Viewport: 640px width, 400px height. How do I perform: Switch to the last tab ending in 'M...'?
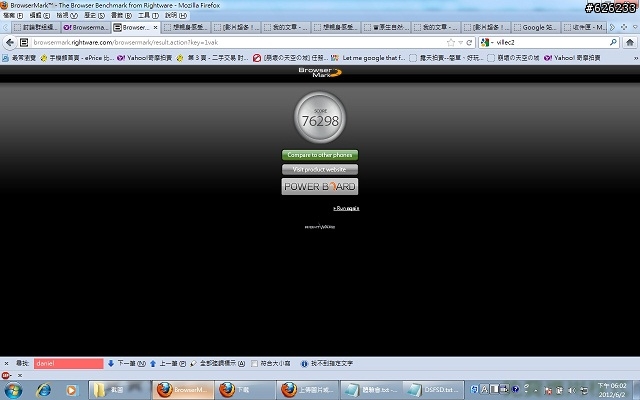584,27
